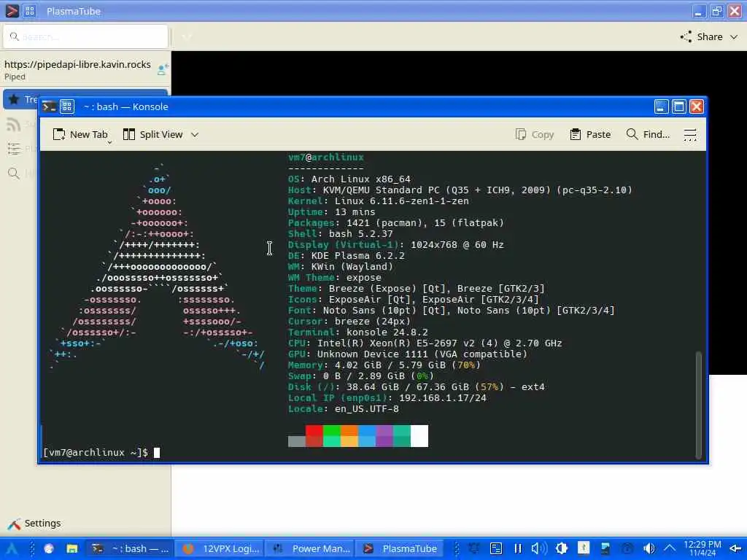The width and height of the screenshot is (747, 560).
Task: Click the grid icon in PlasmaTube title bar
Action: pyautogui.click(x=29, y=10)
